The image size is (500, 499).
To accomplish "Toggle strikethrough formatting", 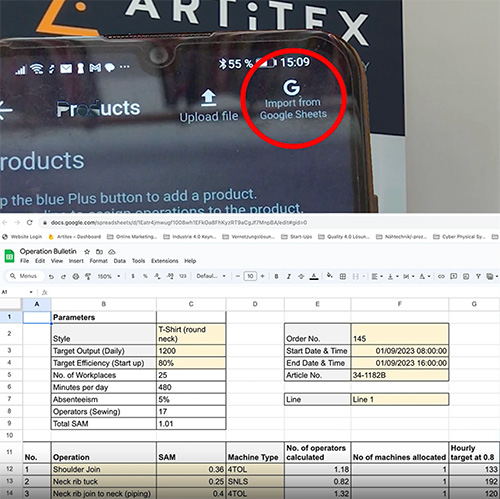I will tap(301, 276).
